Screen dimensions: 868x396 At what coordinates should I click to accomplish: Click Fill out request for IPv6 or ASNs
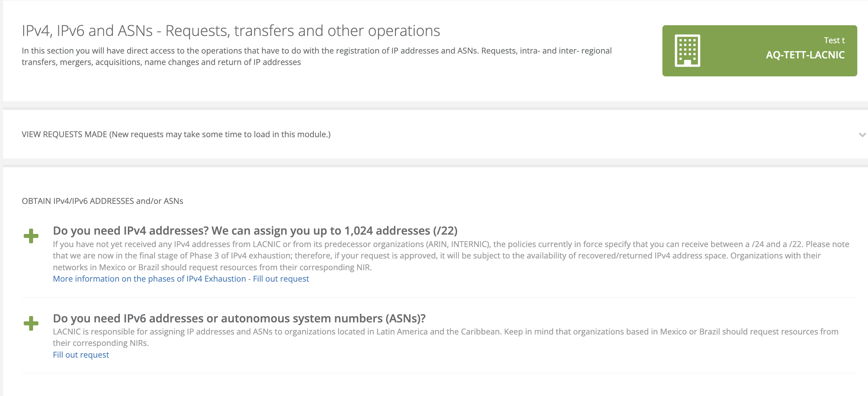pos(81,355)
